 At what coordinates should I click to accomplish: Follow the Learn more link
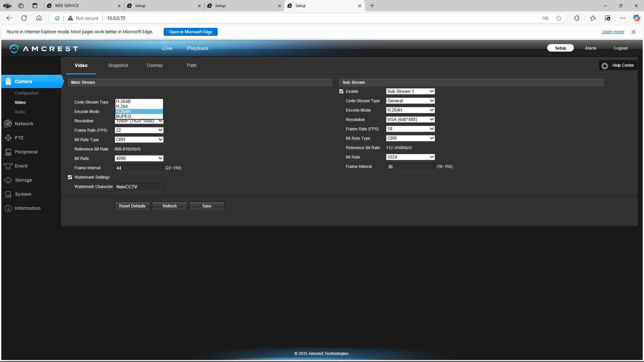[613, 32]
